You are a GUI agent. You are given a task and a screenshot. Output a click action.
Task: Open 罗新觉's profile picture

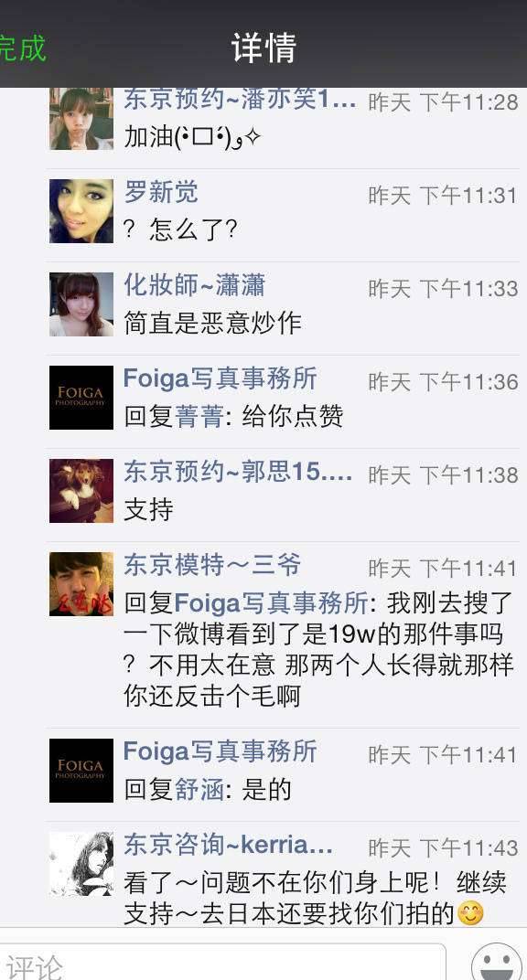[81, 211]
